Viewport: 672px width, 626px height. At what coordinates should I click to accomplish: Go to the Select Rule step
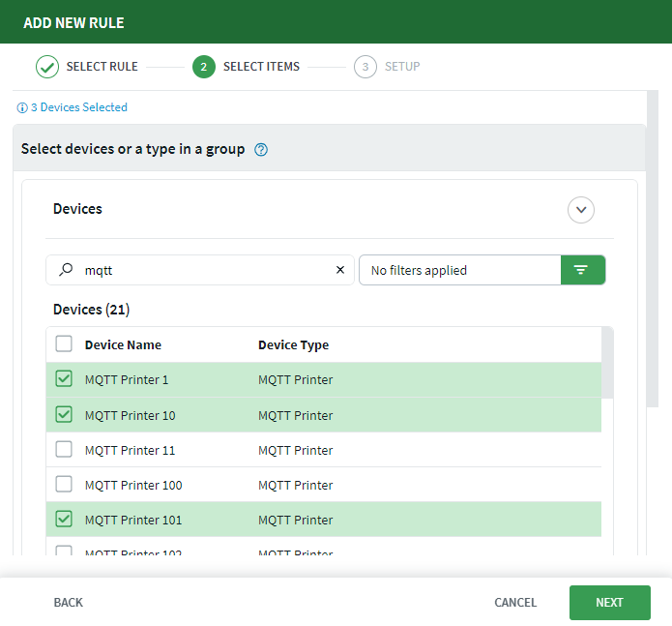click(x=87, y=67)
